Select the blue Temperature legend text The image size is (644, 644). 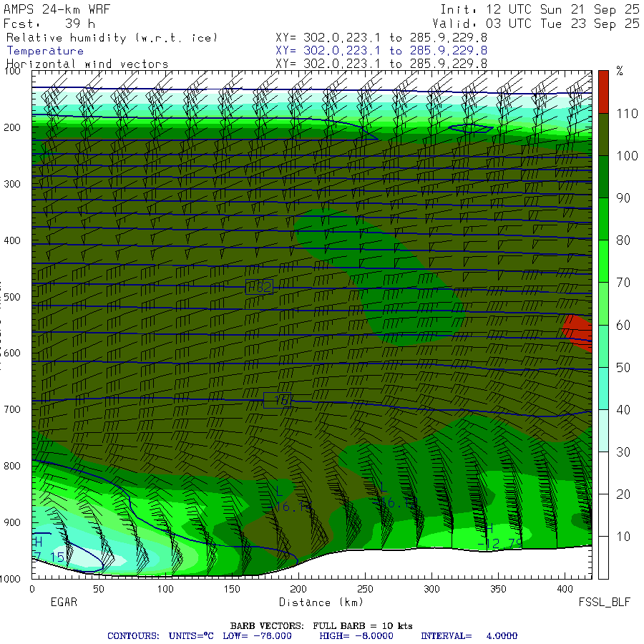(45, 51)
